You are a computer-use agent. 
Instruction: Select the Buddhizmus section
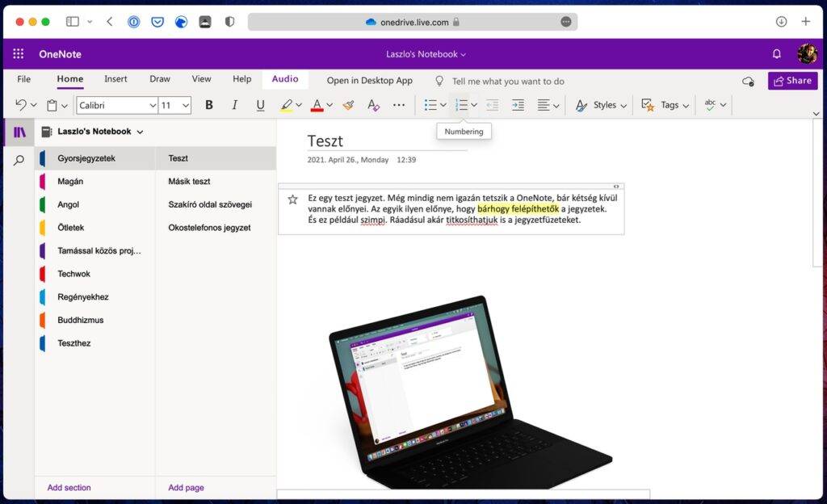click(x=95, y=320)
